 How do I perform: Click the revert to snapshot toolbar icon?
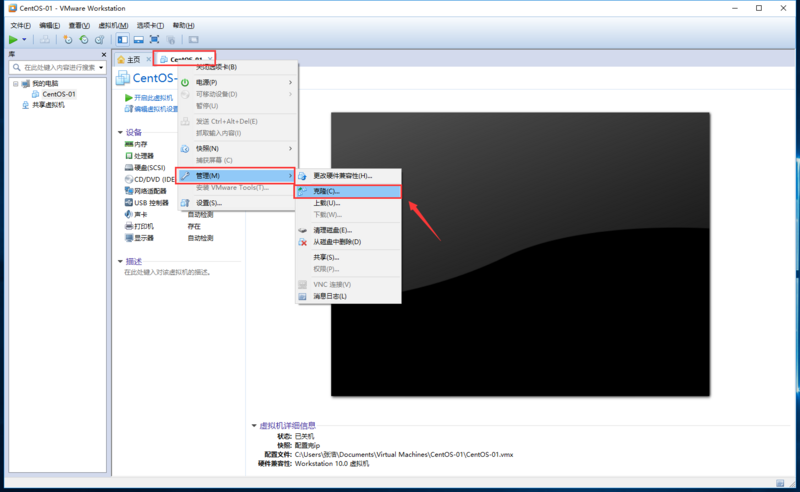click(84, 39)
